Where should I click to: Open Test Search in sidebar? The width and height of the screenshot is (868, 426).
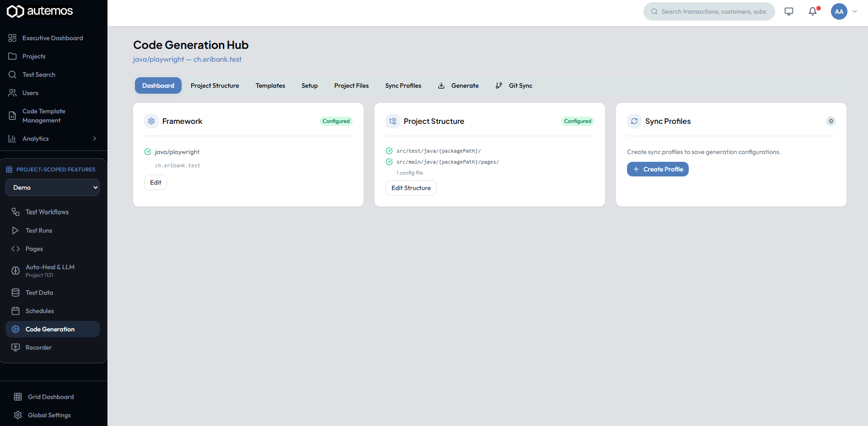click(x=39, y=75)
